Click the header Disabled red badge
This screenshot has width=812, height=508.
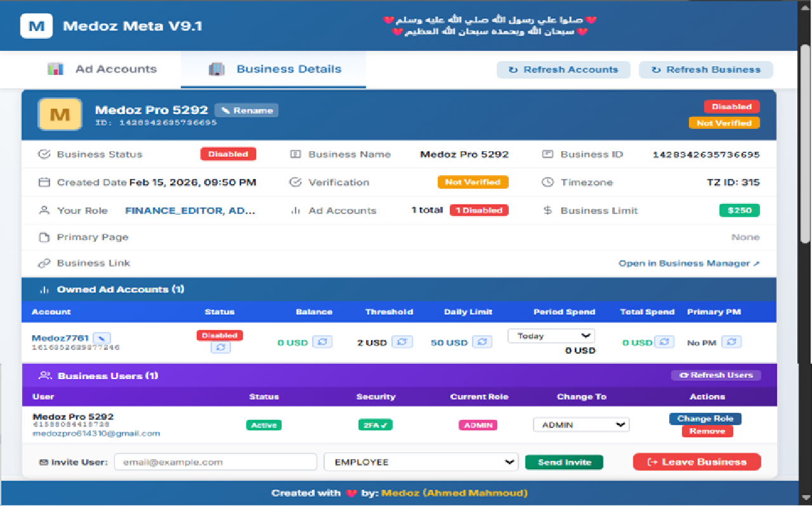click(731, 107)
